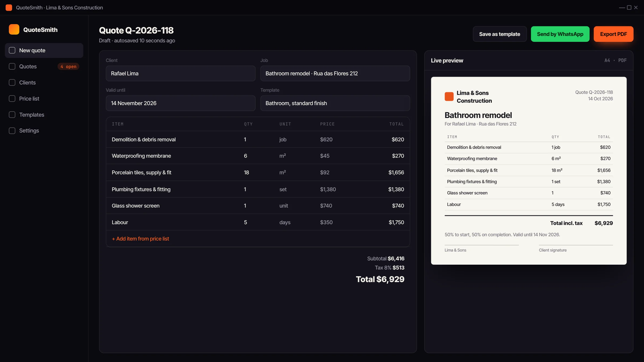The width and height of the screenshot is (644, 362).
Task: Click the PDF label in Live preview header
Action: tap(622, 60)
